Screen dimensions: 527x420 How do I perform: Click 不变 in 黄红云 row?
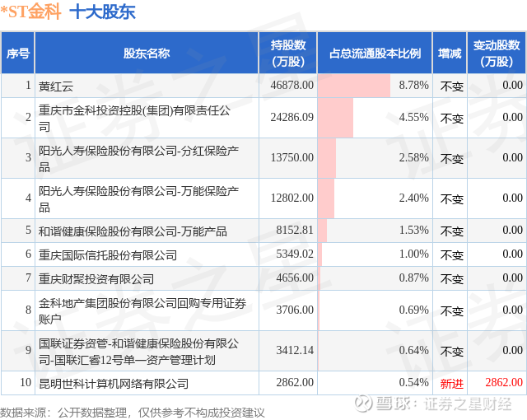452,86
